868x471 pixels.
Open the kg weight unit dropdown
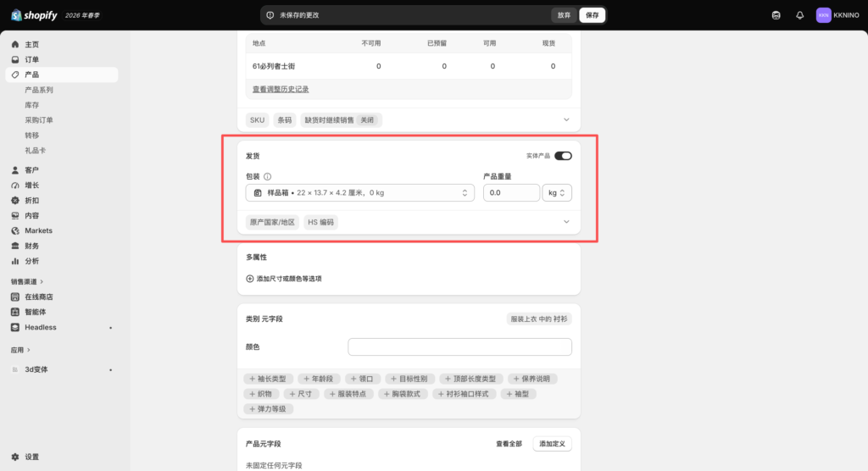[x=556, y=192]
